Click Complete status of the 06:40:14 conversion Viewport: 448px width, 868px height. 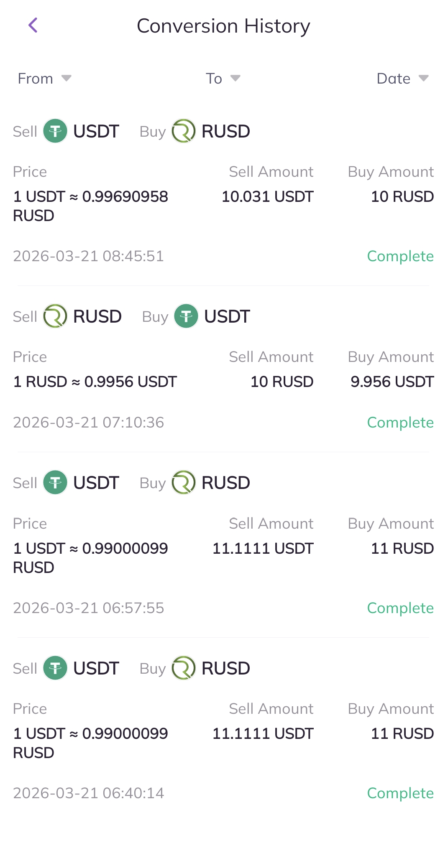(400, 793)
